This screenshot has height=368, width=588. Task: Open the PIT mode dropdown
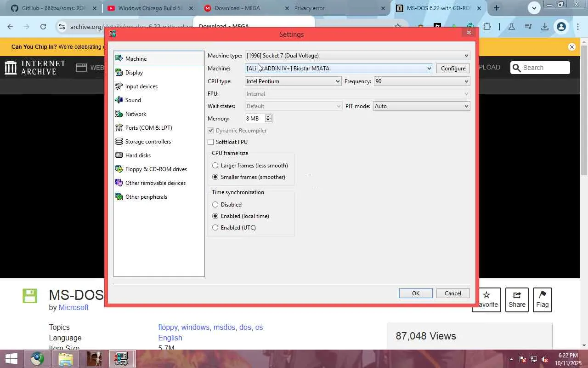(422, 106)
